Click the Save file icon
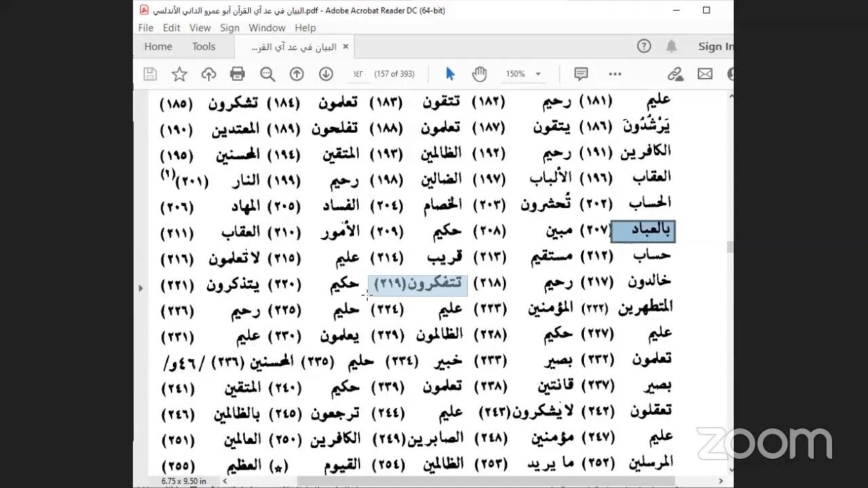 pos(151,74)
